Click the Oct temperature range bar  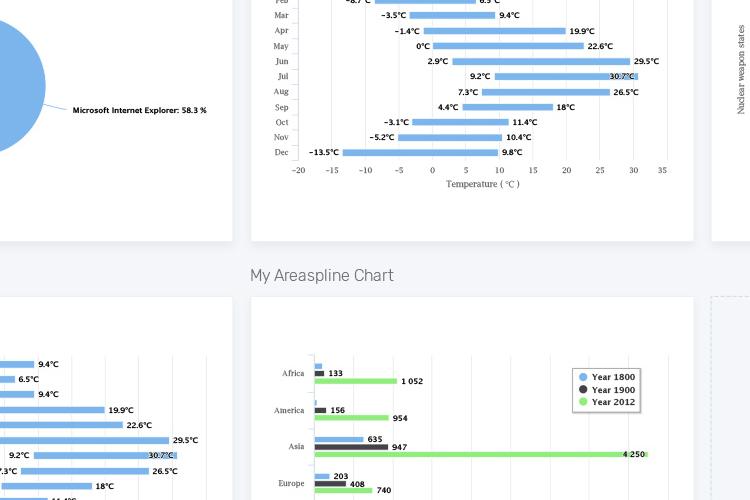(x=461, y=122)
